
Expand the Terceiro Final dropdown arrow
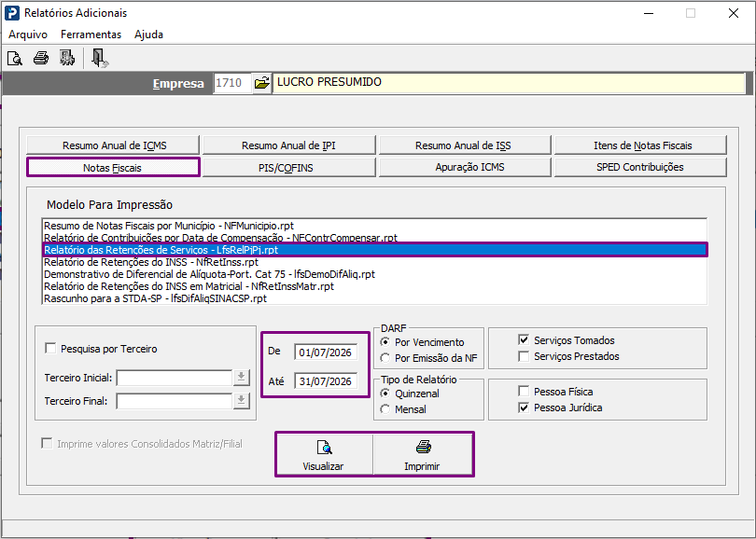click(241, 401)
